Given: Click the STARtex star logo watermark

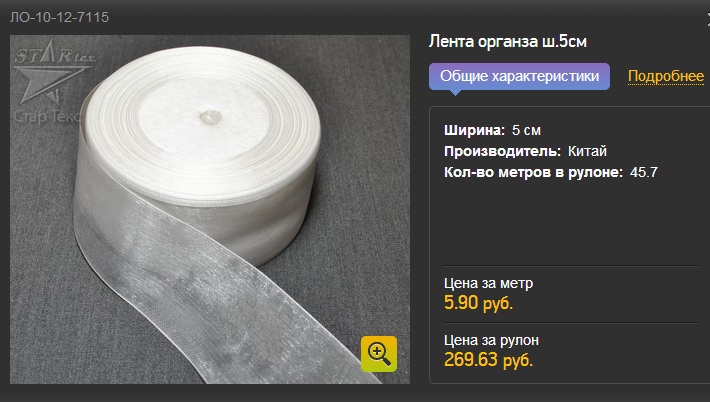Looking at the screenshot, I should pyautogui.click(x=54, y=71).
